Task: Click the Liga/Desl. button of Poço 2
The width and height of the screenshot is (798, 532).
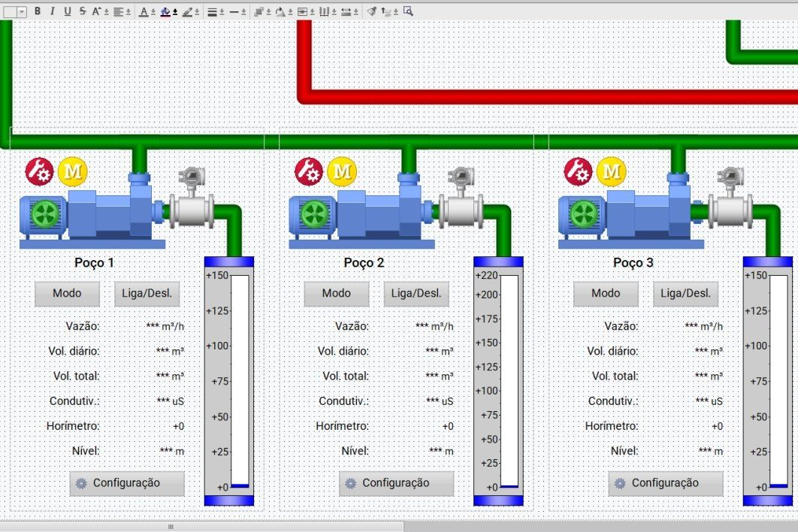Action: [x=416, y=294]
